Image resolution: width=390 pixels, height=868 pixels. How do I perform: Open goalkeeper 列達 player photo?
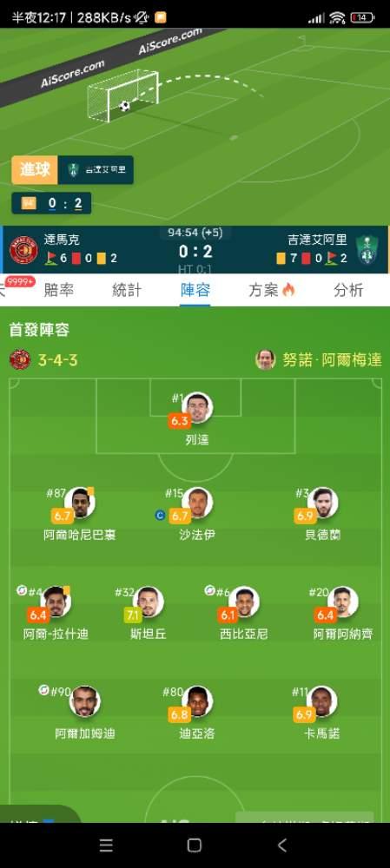pos(197,408)
